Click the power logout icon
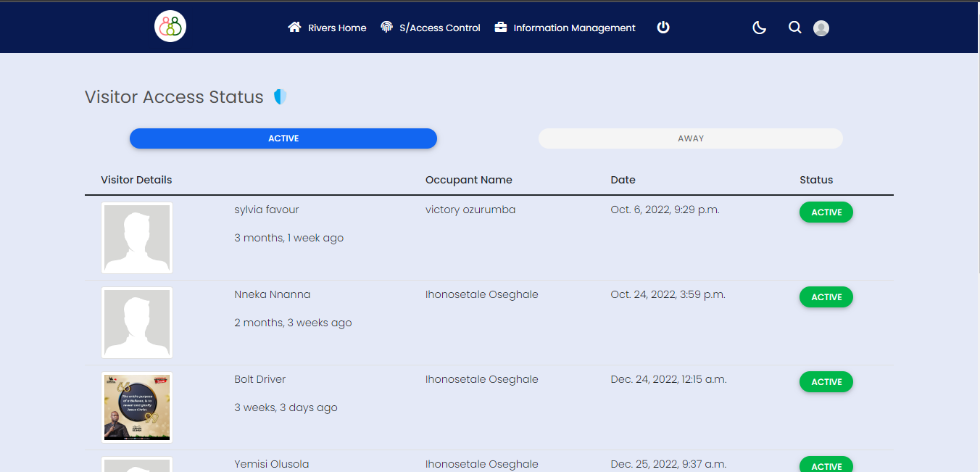 [x=663, y=28]
